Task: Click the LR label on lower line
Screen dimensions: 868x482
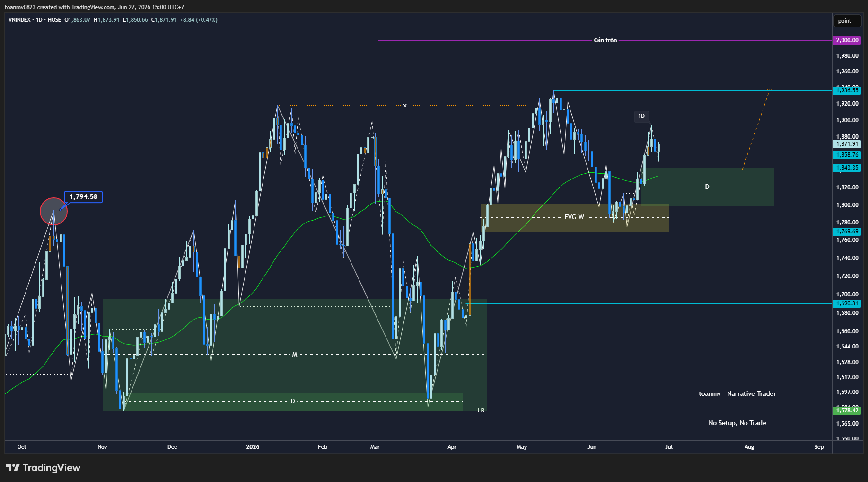Action: [481, 411]
